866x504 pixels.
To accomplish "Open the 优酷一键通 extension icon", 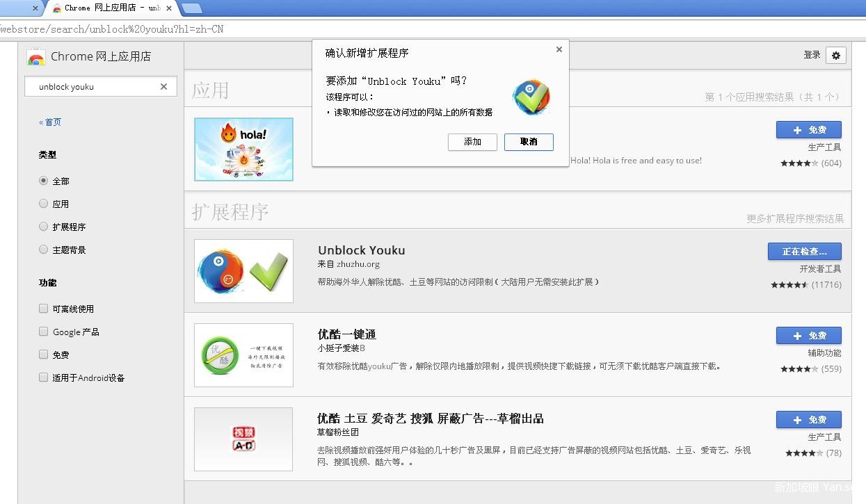I will tap(243, 355).
